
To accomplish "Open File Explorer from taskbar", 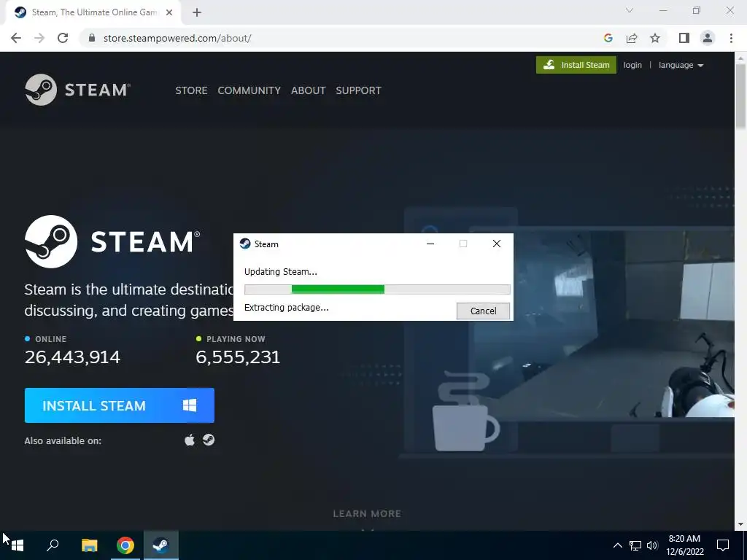I will point(89,545).
